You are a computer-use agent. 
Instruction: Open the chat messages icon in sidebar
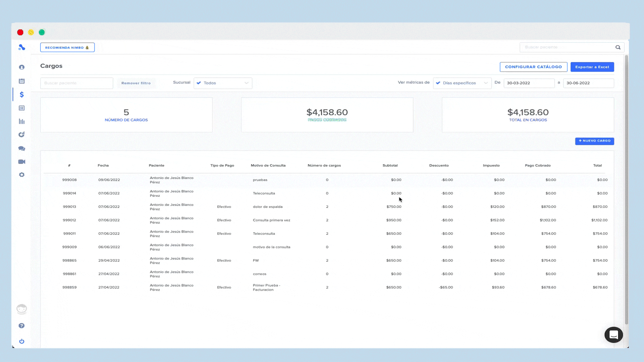pos(22,148)
